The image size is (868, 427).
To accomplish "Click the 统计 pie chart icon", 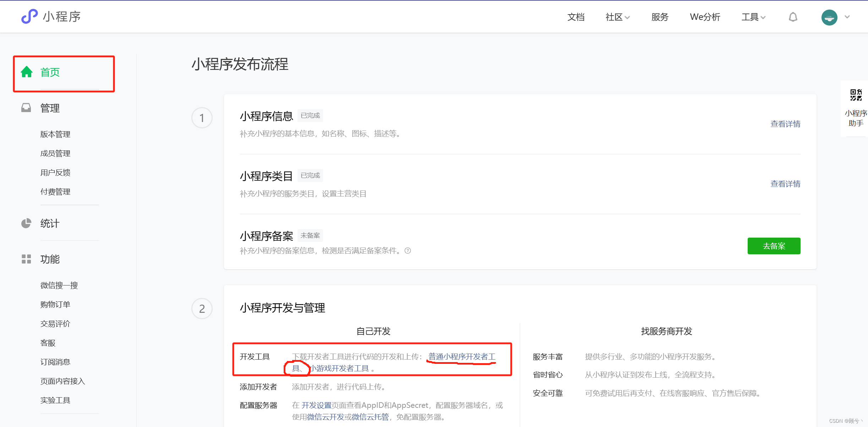I will click(26, 223).
